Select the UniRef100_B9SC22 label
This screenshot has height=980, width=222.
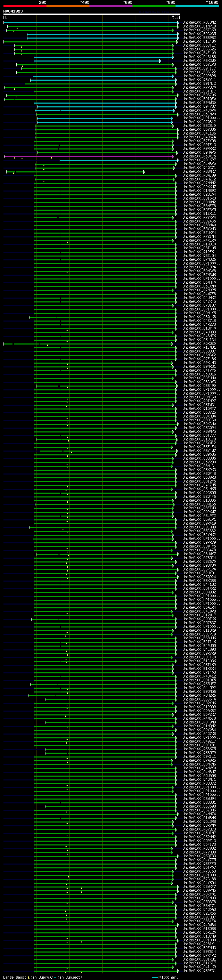(x=199, y=72)
